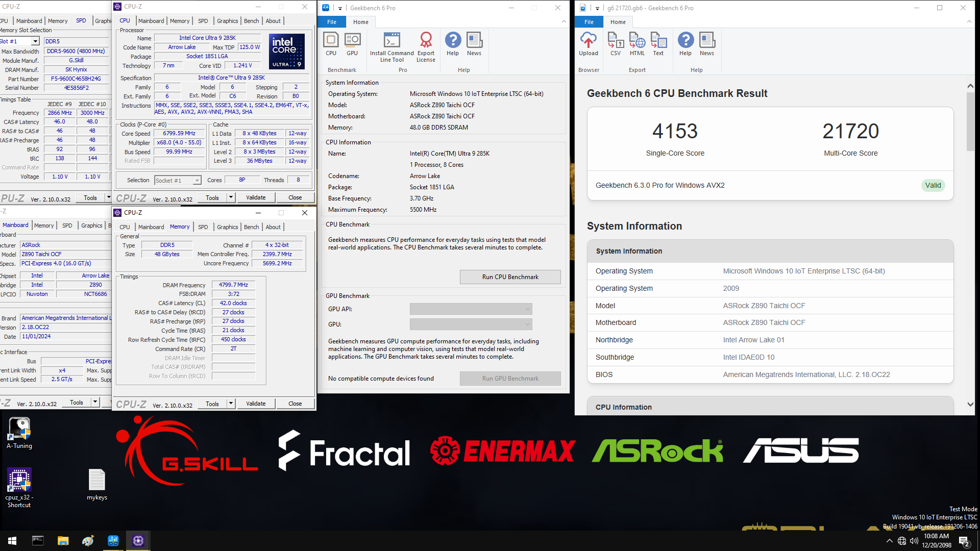Screen dimensions: 980x551
Task: Open the About tab in CPU-Z Memory window
Action: 273,227
